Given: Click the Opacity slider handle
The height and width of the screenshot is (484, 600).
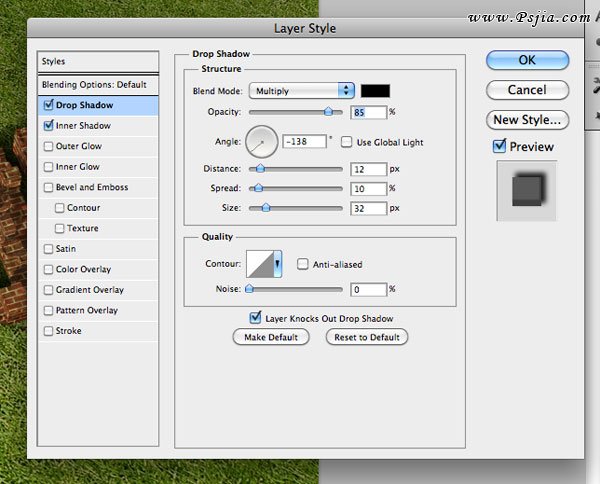Looking at the screenshot, I should 327,112.
